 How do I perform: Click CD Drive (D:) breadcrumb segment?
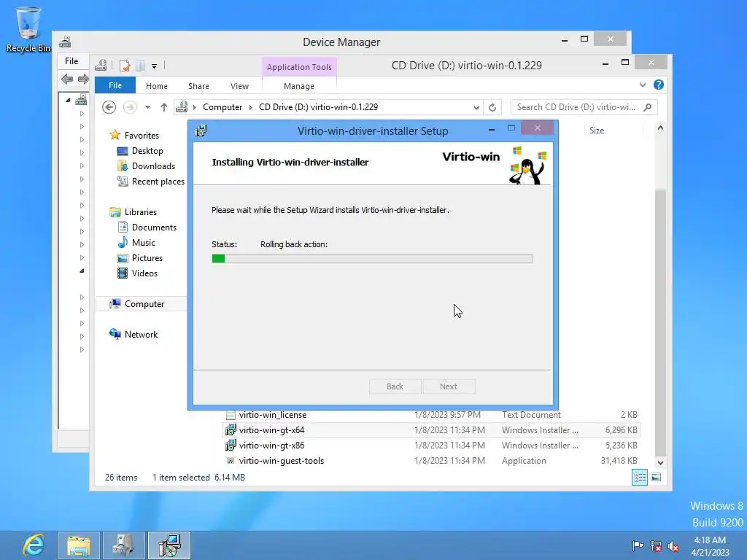coord(318,107)
